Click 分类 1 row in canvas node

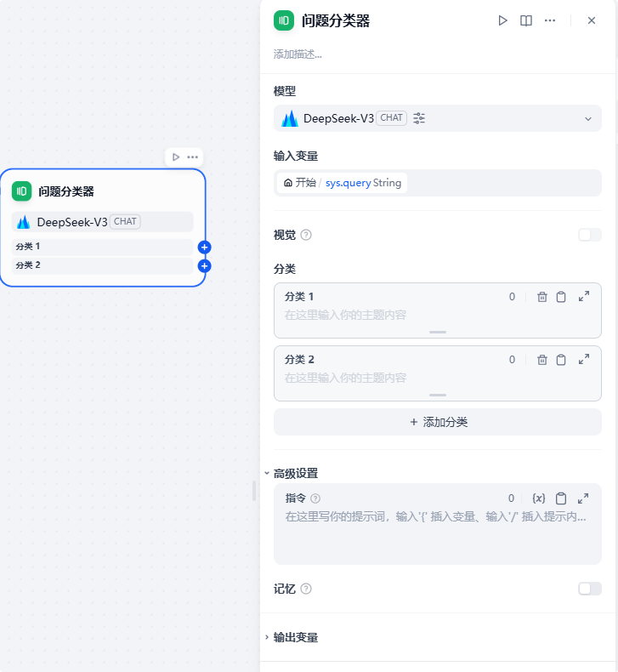[x=102, y=247]
